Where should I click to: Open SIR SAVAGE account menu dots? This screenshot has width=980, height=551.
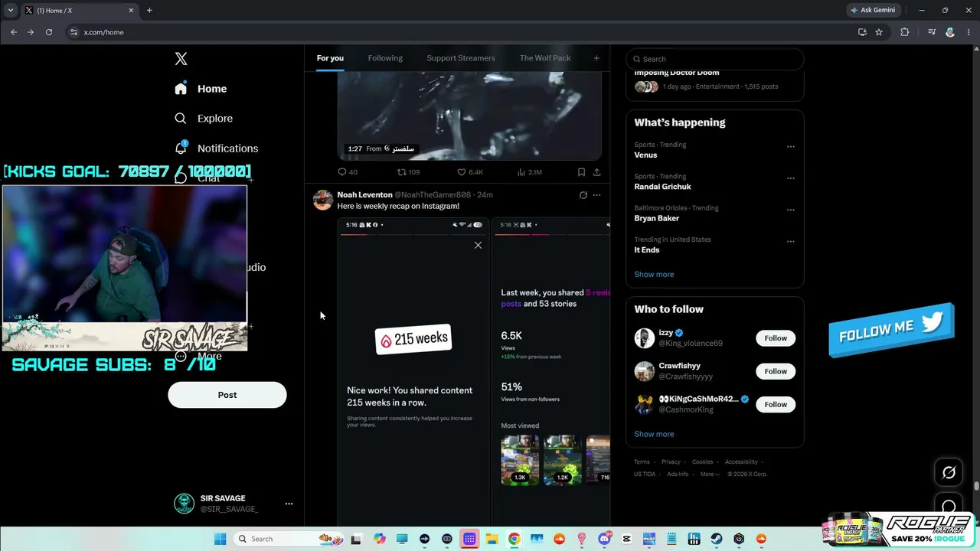point(289,504)
